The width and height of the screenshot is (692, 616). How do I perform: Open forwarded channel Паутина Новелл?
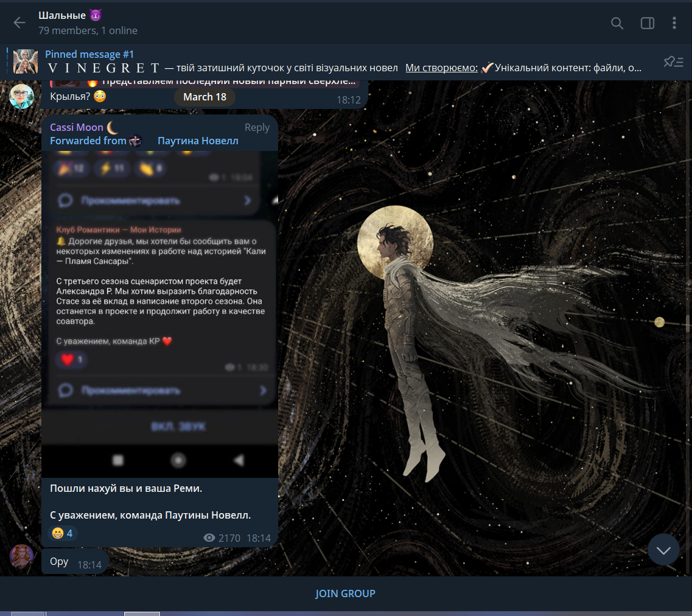point(198,141)
